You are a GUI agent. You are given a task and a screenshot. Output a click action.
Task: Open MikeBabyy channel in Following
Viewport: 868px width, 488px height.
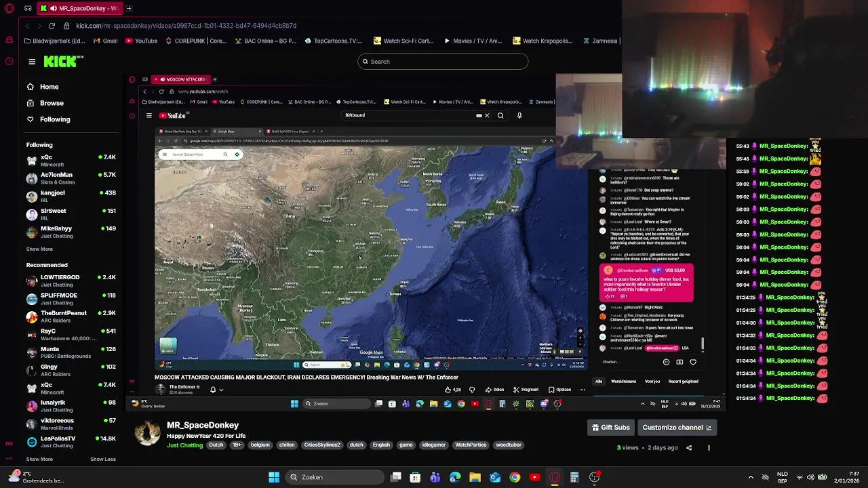point(71,232)
